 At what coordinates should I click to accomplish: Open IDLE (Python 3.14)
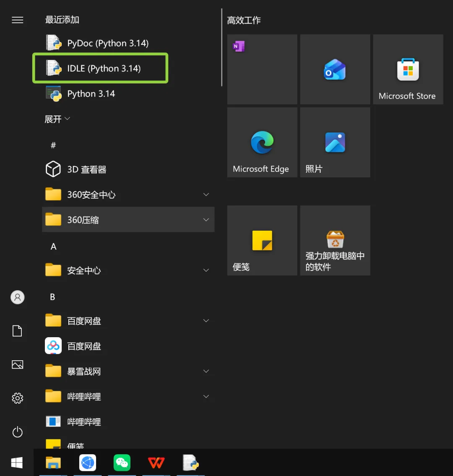pyautogui.click(x=128, y=68)
